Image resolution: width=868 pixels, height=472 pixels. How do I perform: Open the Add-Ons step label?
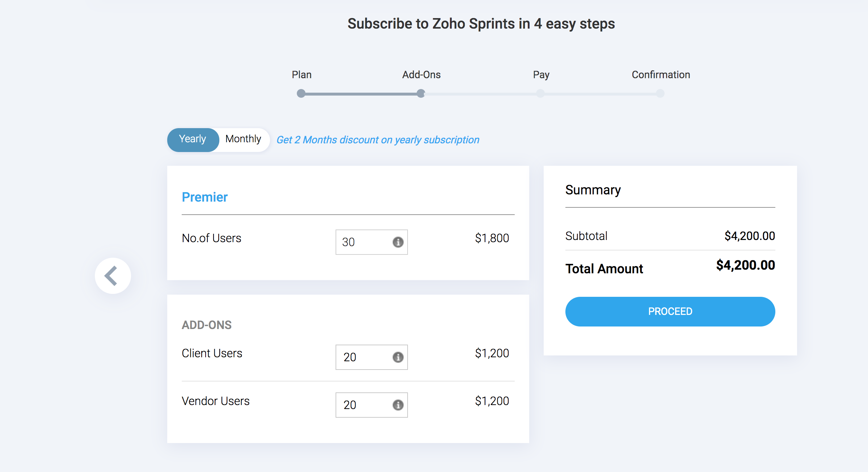tap(421, 75)
